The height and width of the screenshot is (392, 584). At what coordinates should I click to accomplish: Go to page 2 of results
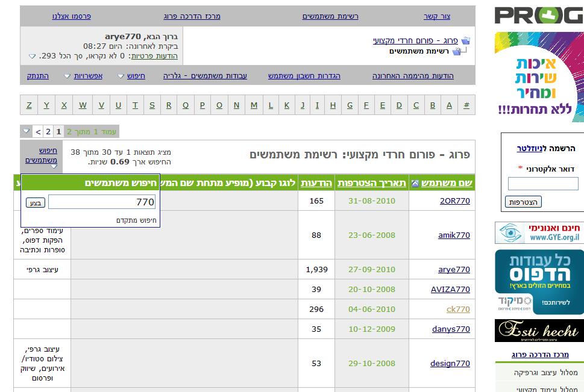48,131
